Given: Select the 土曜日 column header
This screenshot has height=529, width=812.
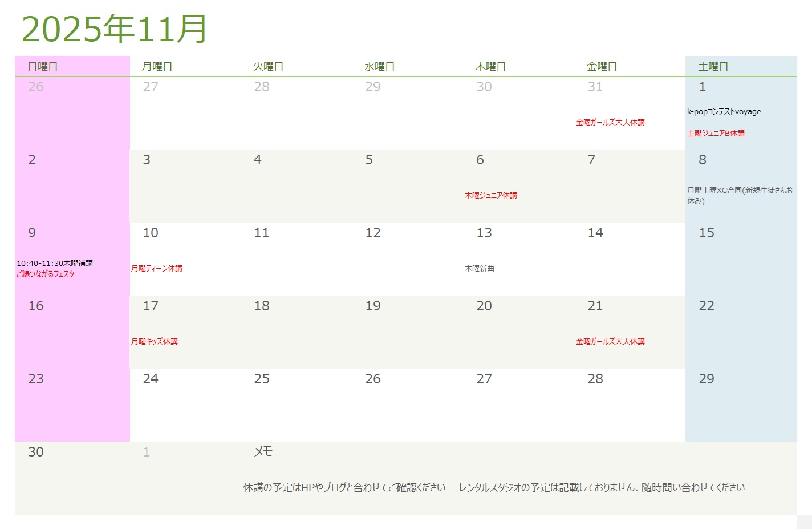Looking at the screenshot, I should pos(713,67).
